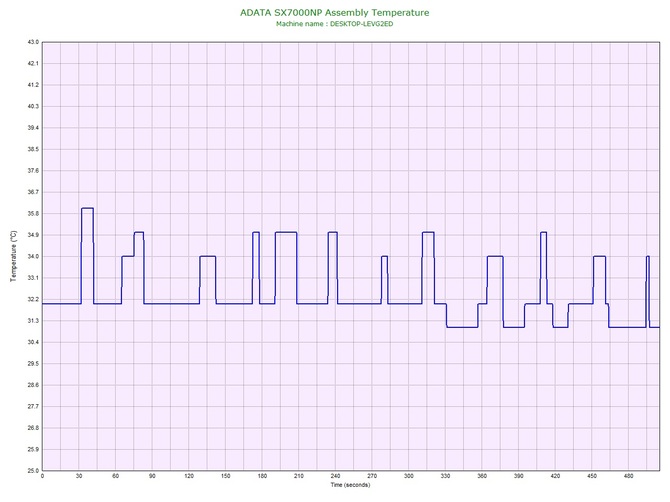Viewport: 670px width, 502px height.
Task: Click the 25.0 temperature axis tick label
Action: click(33, 471)
